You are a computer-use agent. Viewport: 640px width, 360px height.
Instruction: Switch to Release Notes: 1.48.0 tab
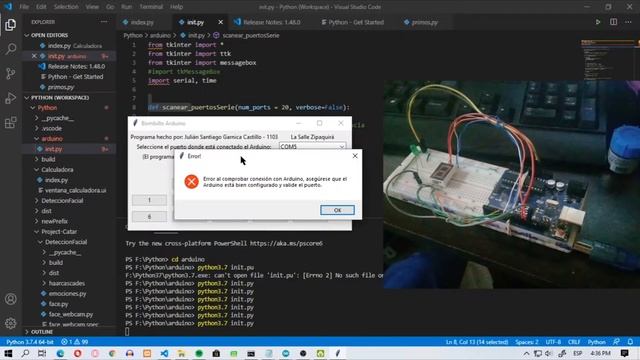click(271, 22)
